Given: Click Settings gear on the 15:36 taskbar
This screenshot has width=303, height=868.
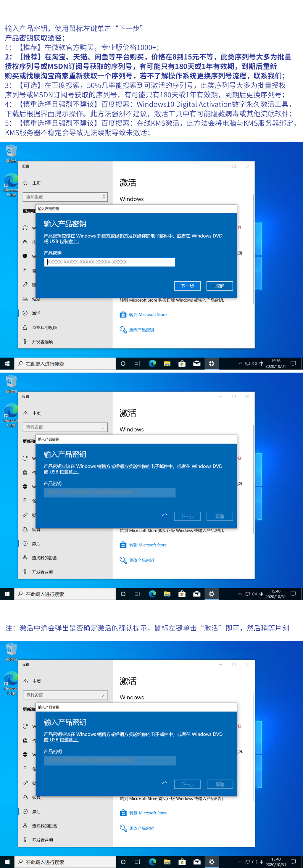Looking at the screenshot, I should pos(212,364).
